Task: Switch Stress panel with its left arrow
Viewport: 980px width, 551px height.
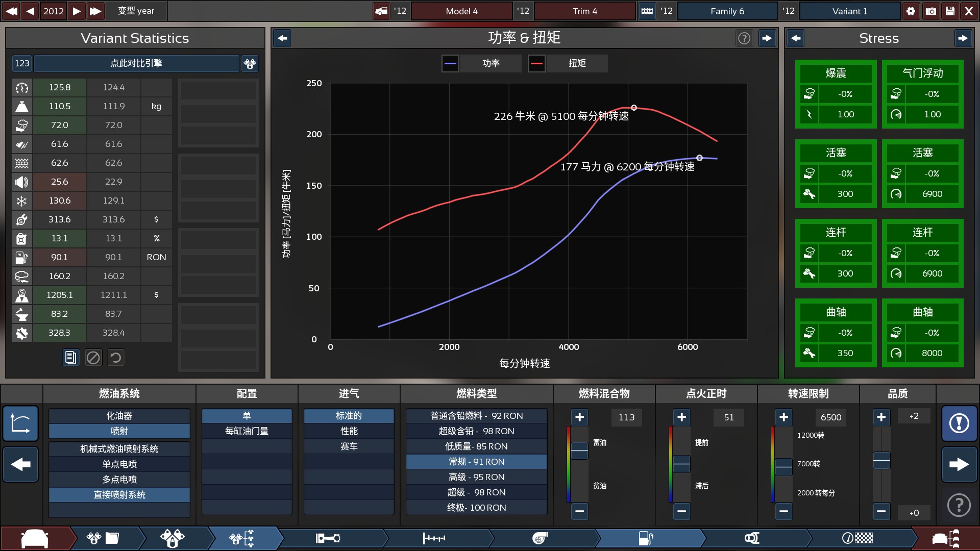Action: [795, 38]
